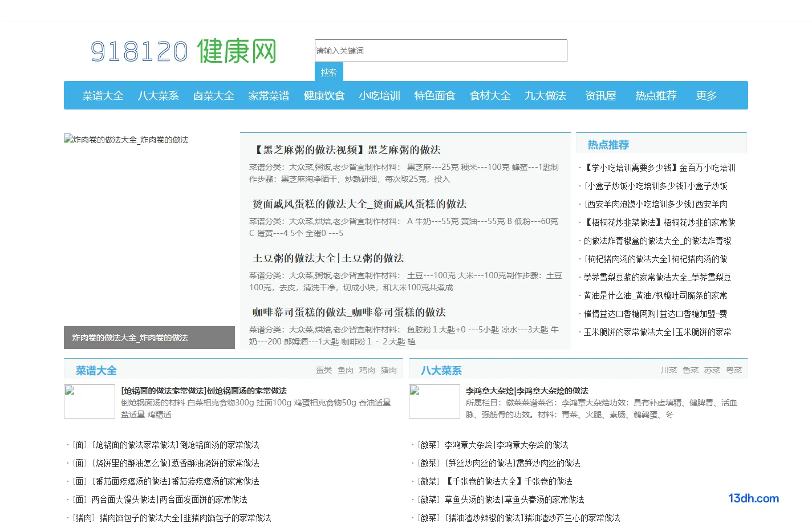Open the 玉米脆饼的家常做法大全 hot link
The image size is (812, 532).
tap(657, 332)
